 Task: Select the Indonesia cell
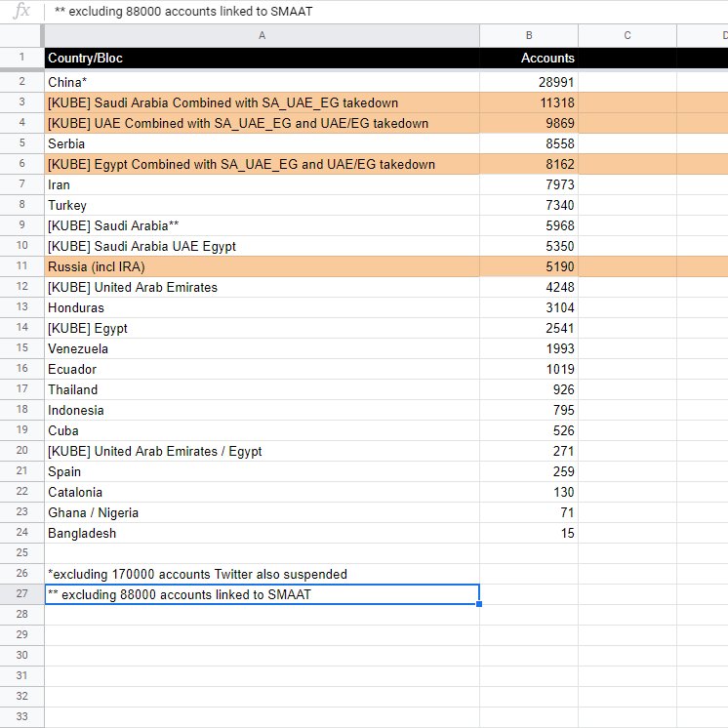(x=262, y=410)
